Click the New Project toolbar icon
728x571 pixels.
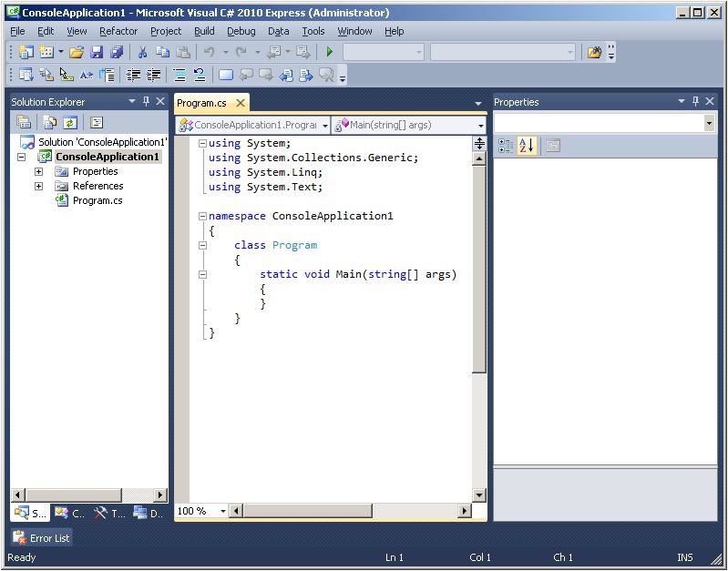(x=26, y=53)
